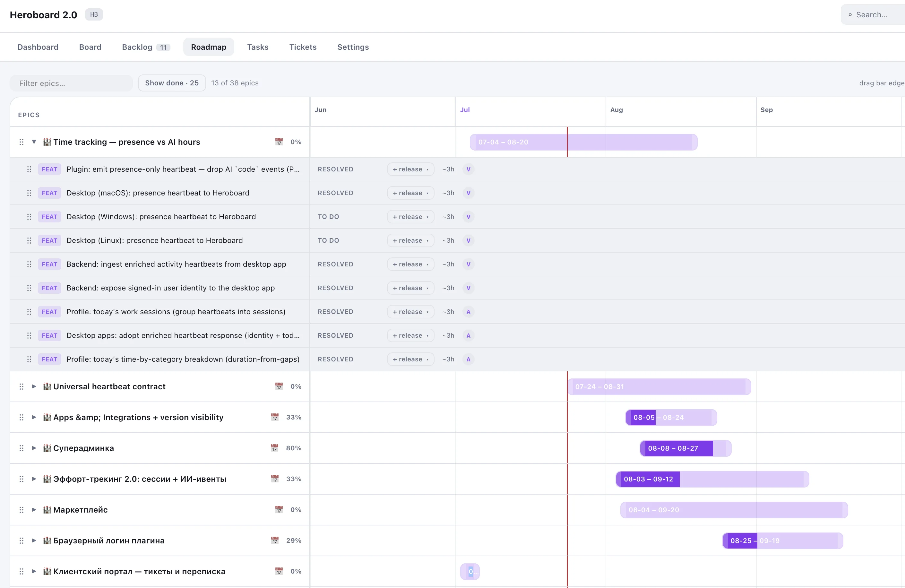Open task Backend: expose signed-in user identity
Viewport: 905px width, 588px height.
click(x=171, y=288)
